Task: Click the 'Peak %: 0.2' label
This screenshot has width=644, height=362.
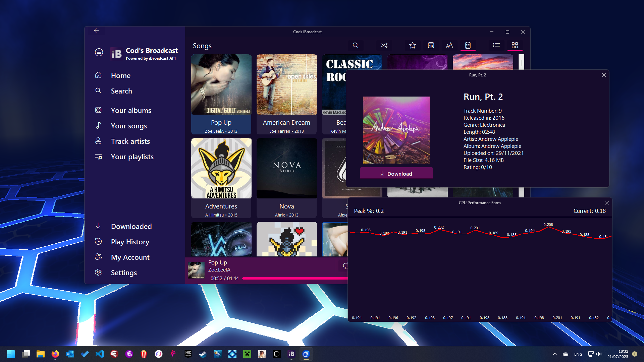Action: (x=369, y=211)
